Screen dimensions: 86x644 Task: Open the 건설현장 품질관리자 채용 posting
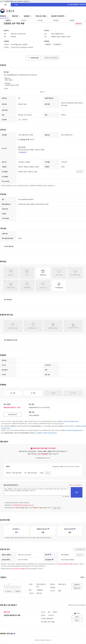click(x=12, y=615)
